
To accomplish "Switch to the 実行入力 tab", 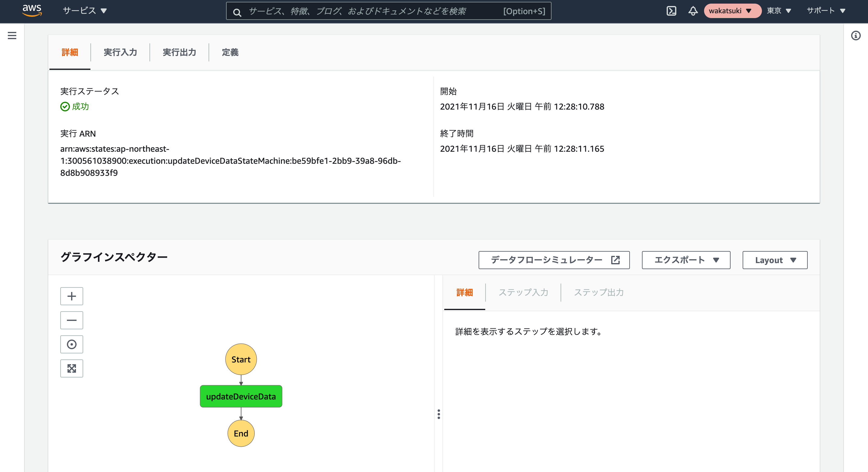I will tap(120, 52).
